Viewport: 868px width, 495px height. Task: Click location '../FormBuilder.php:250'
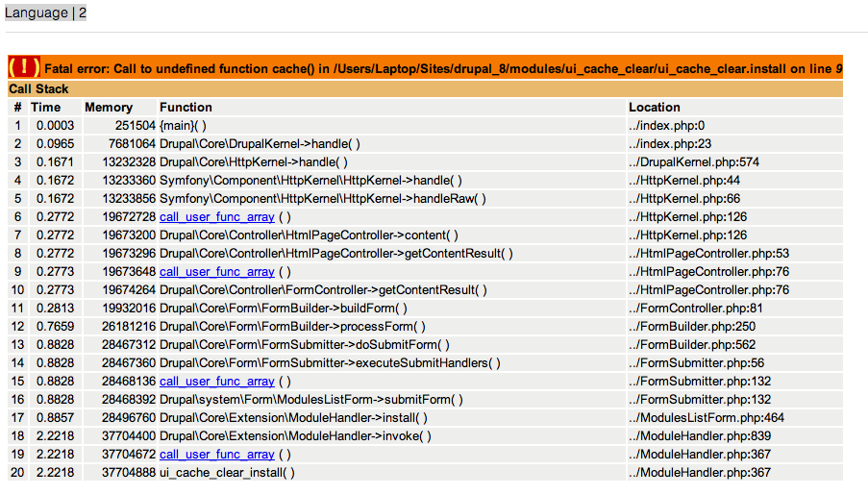(692, 327)
